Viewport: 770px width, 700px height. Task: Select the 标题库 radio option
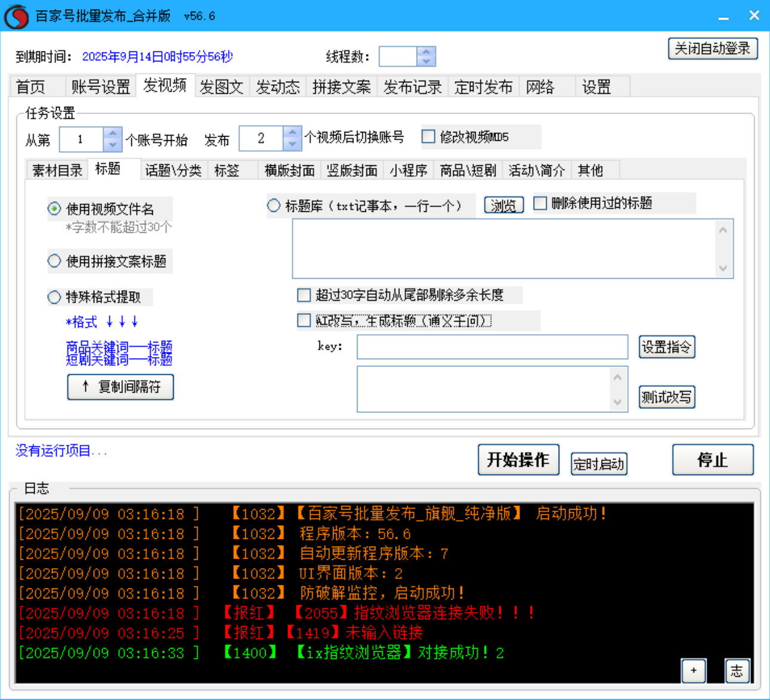(x=274, y=205)
